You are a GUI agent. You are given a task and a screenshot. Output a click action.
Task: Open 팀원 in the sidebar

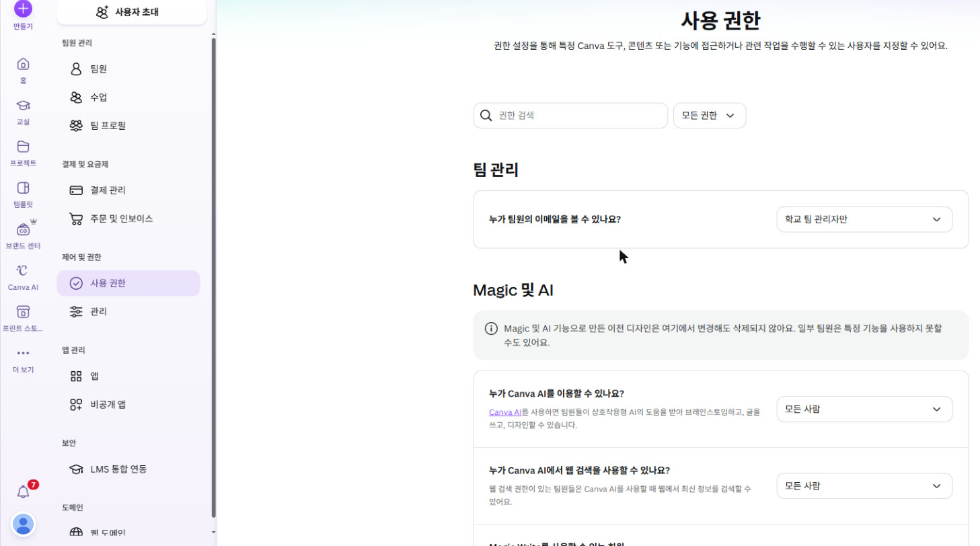tap(128, 69)
